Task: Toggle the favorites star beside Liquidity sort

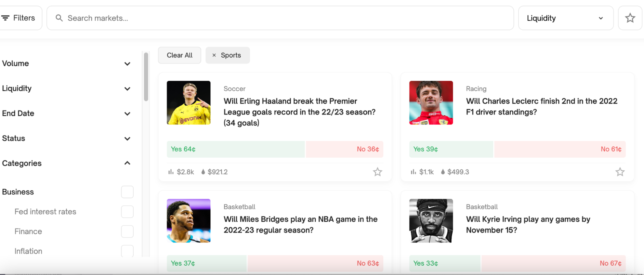Action: (630, 18)
